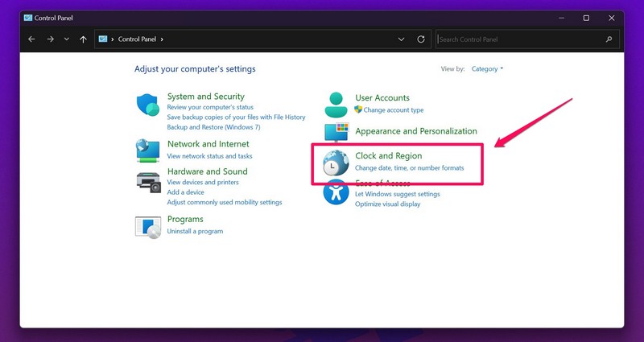Image resolution: width=644 pixels, height=342 pixels.
Task: Click the System and Security shield icon
Action: pos(148,105)
